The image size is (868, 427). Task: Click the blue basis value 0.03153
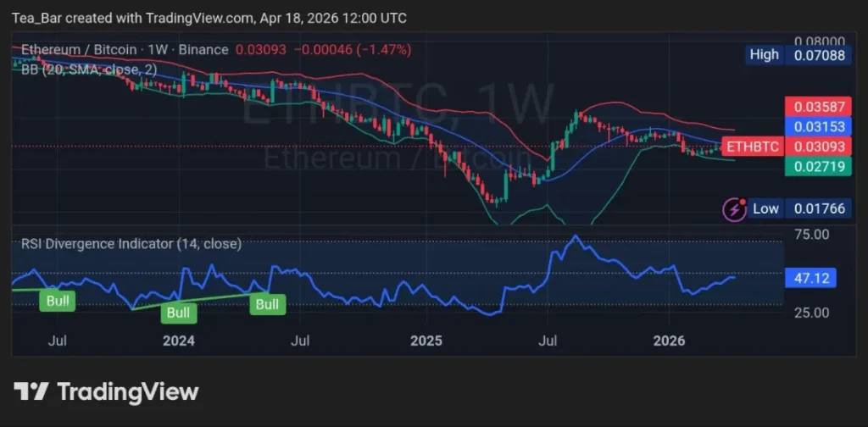815,126
